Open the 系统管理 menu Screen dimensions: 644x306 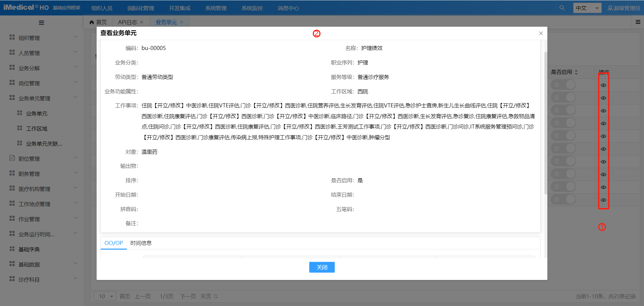click(216, 8)
